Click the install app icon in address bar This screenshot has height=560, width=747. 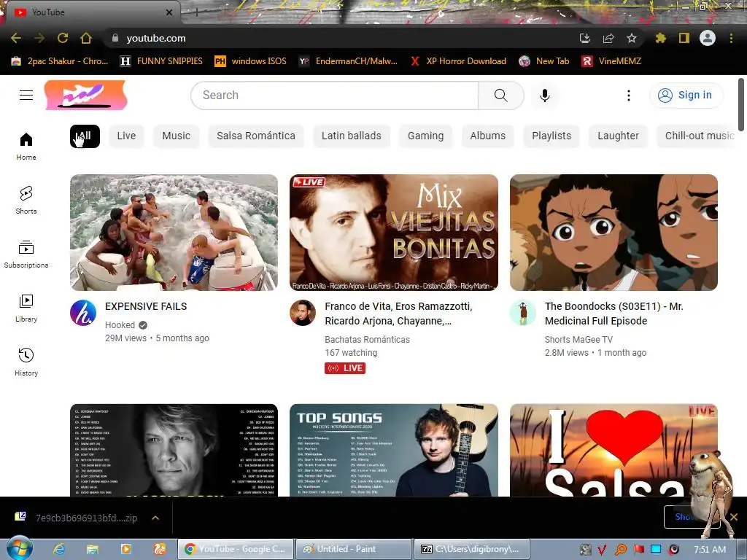pyautogui.click(x=585, y=38)
